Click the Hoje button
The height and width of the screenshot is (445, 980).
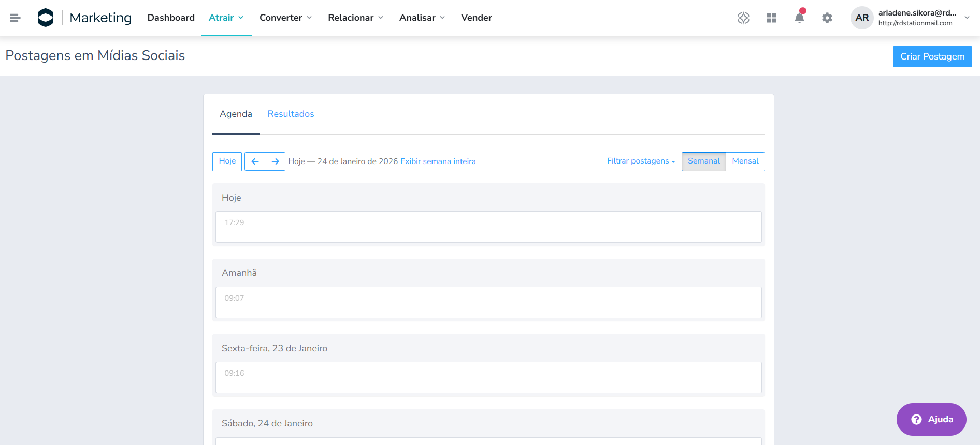[x=227, y=161]
